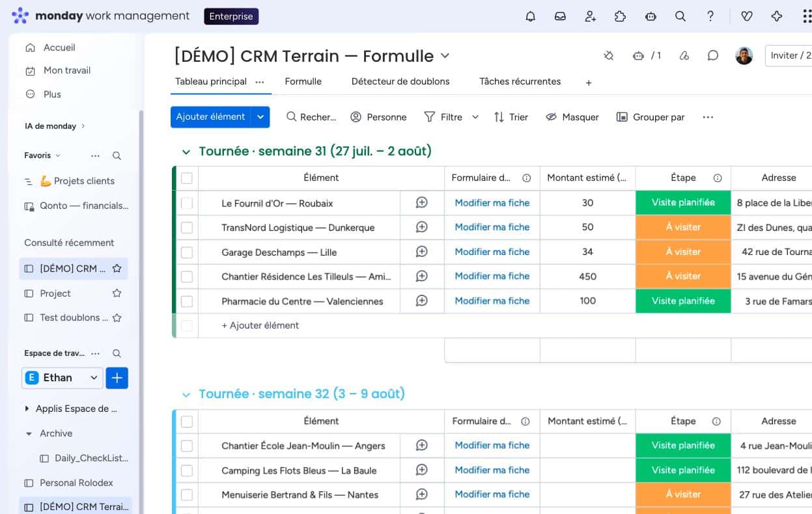This screenshot has width=812, height=514.
Task: Select Tableau principal tab
Action: pyautogui.click(x=211, y=81)
